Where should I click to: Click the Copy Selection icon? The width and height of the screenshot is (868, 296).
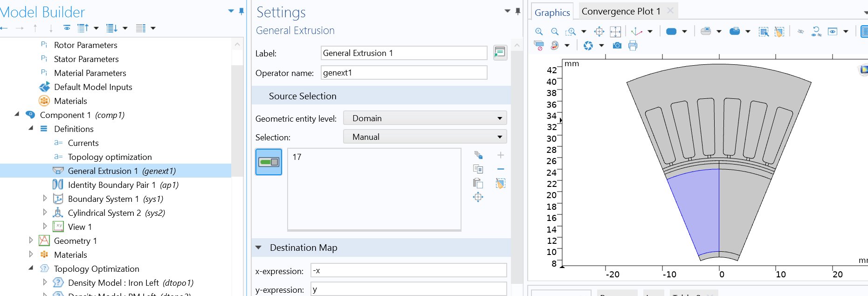(478, 169)
